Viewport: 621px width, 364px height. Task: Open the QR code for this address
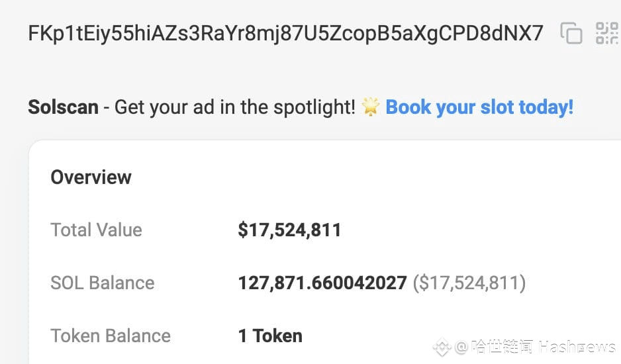pyautogui.click(x=606, y=33)
